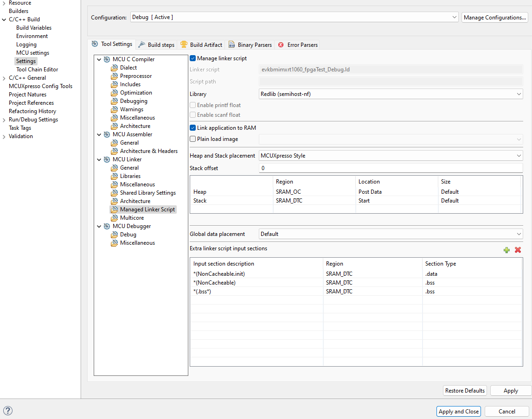Viewport: 532px width, 419px height.
Task: Uncheck the Manage linker script option
Action: 192,58
